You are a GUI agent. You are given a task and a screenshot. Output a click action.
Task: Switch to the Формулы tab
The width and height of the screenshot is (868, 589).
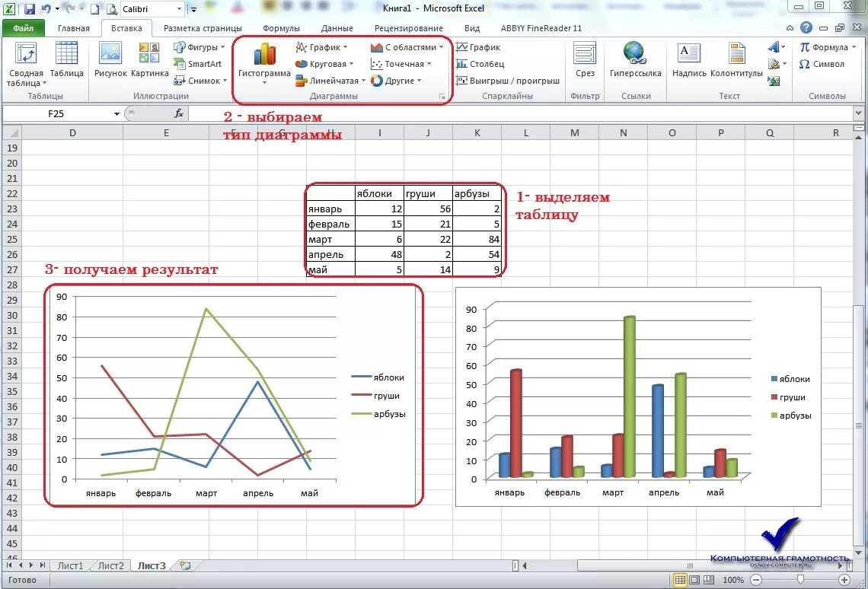[x=281, y=28]
